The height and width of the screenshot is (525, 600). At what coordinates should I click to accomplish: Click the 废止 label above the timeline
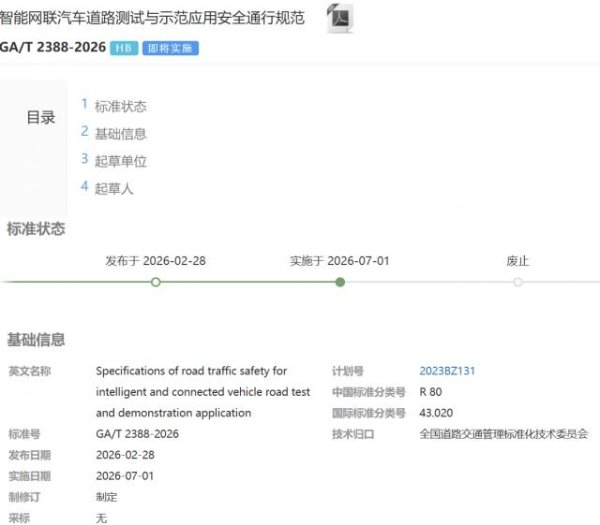517,261
